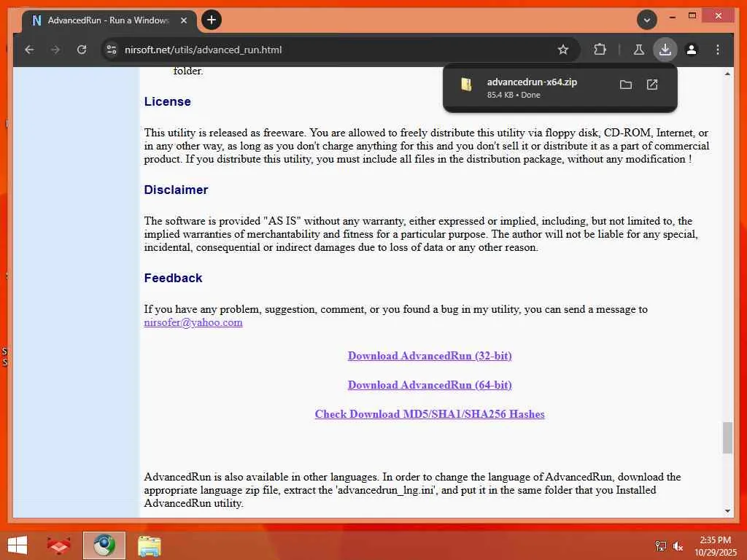747x560 pixels.
Task: Click the Feedback heading
Action: (x=173, y=278)
